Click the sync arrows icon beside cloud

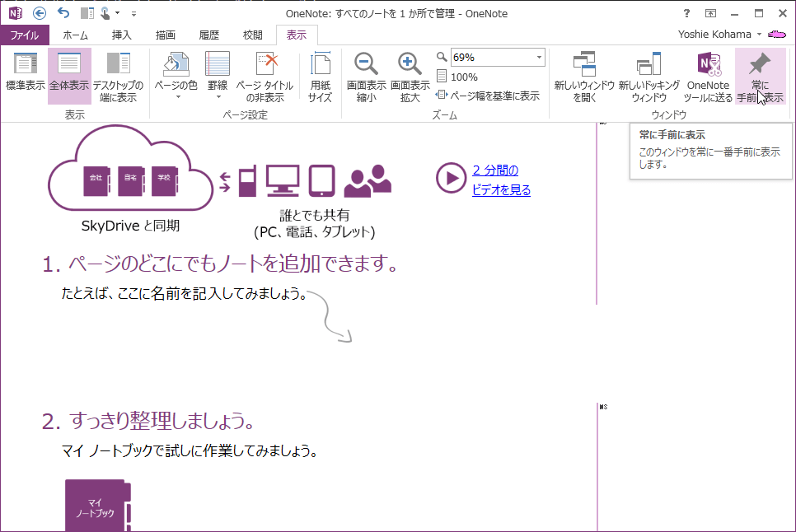point(225,182)
